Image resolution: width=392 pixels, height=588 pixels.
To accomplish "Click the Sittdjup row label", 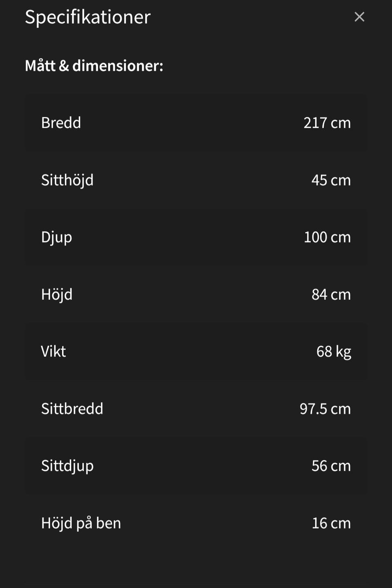I will pyautogui.click(x=67, y=466).
